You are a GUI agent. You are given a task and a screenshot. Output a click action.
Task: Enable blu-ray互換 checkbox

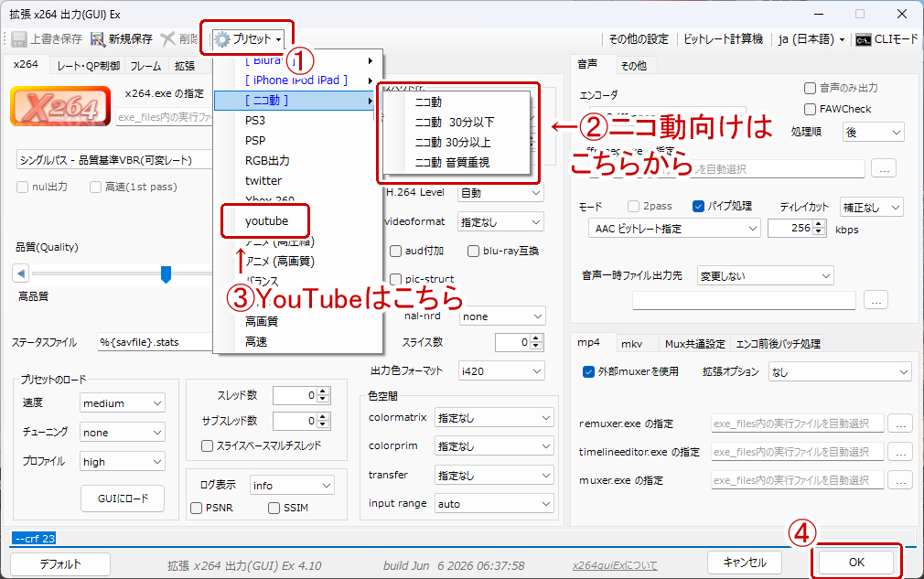(x=473, y=252)
